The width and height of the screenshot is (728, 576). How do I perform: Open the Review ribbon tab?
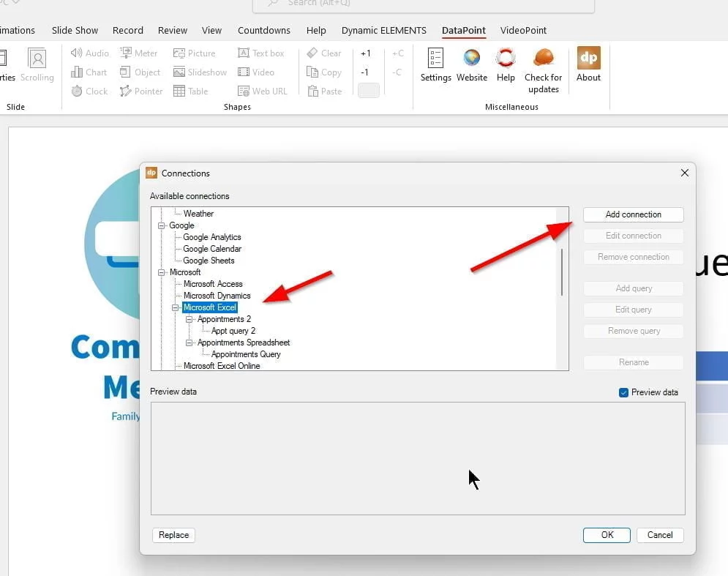(x=173, y=30)
